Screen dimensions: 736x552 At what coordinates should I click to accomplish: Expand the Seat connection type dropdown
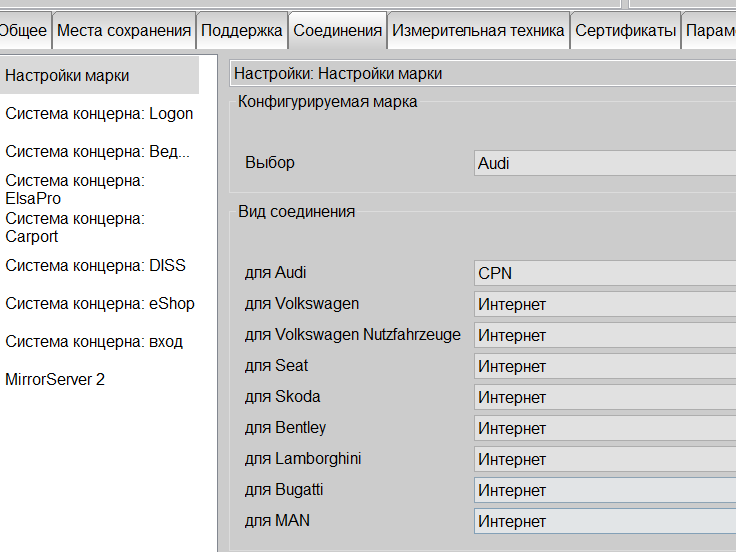tap(604, 366)
